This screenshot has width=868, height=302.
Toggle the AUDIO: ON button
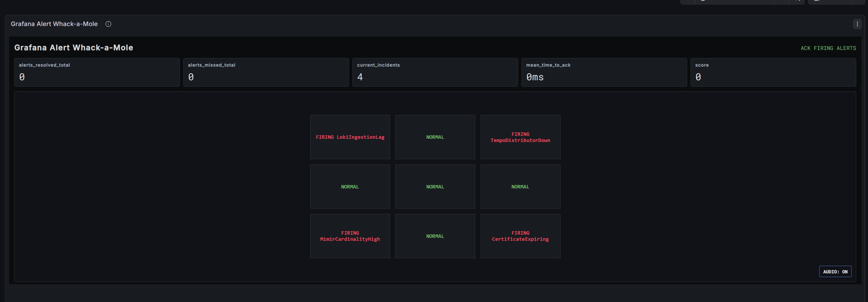[x=835, y=271]
